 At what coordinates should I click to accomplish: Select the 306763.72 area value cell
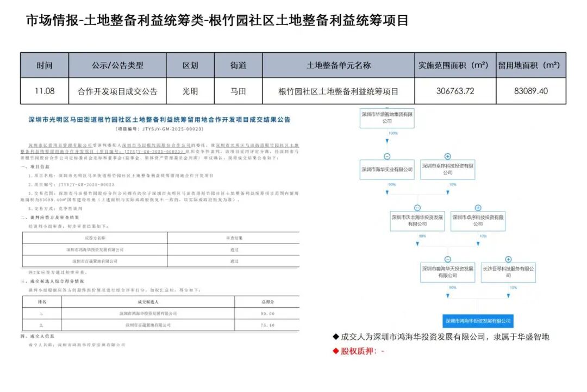(455, 91)
